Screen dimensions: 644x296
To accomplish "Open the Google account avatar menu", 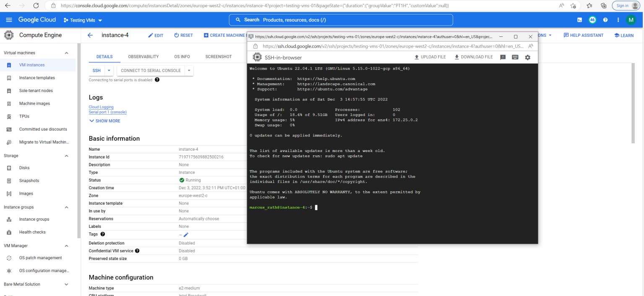I will (631, 20).
